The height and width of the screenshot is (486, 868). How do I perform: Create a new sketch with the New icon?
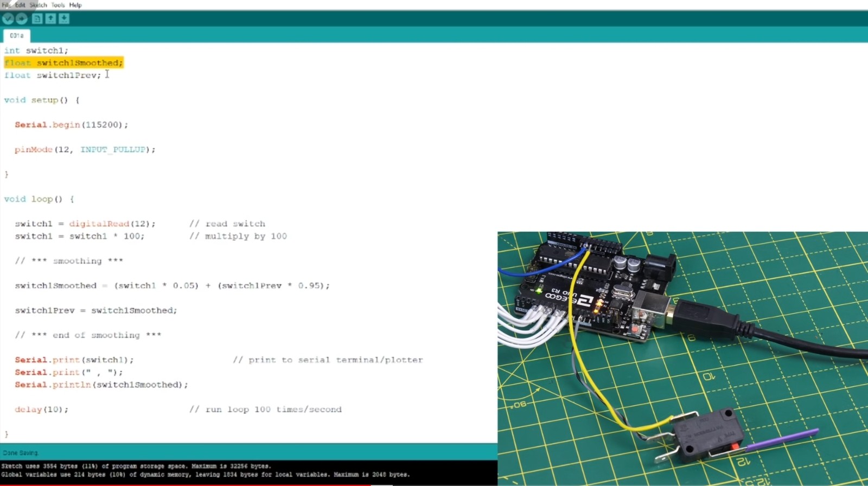point(37,18)
